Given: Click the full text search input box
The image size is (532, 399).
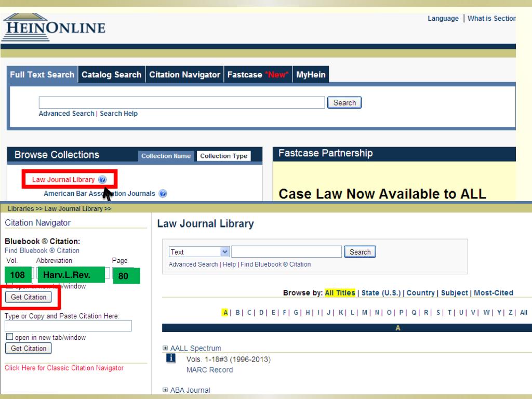Looking at the screenshot, I should point(182,102).
